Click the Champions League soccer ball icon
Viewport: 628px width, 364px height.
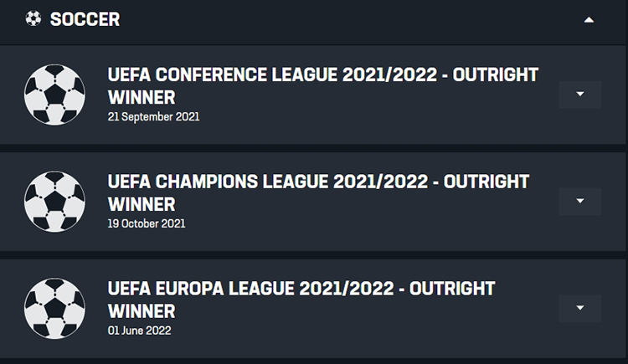(x=54, y=202)
